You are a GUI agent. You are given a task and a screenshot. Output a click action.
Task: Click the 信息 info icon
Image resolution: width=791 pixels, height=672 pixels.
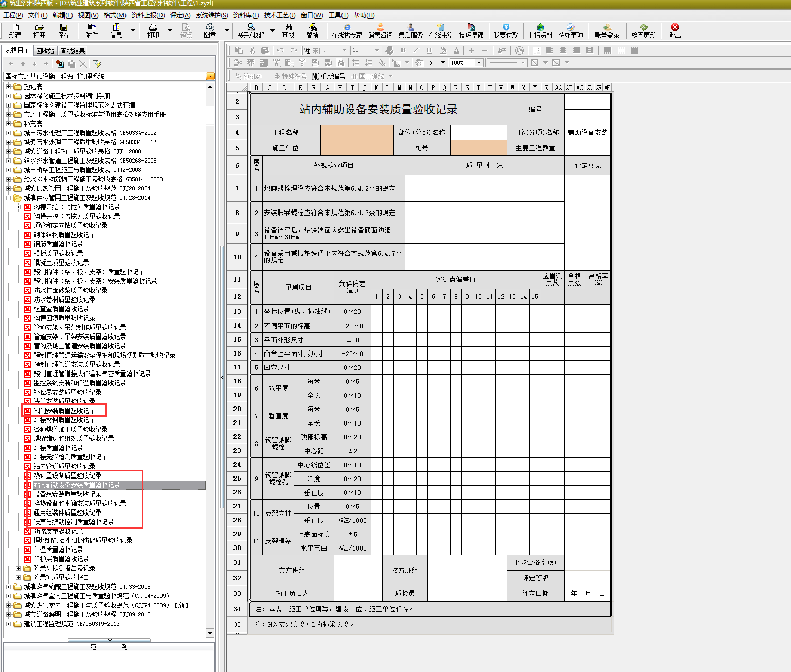pyautogui.click(x=116, y=30)
